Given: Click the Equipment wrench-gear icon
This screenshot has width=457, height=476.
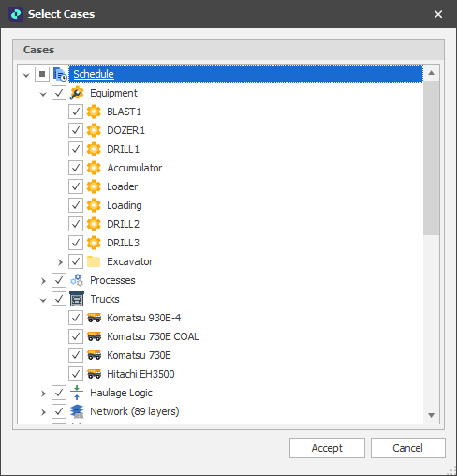Looking at the screenshot, I should click(x=77, y=93).
